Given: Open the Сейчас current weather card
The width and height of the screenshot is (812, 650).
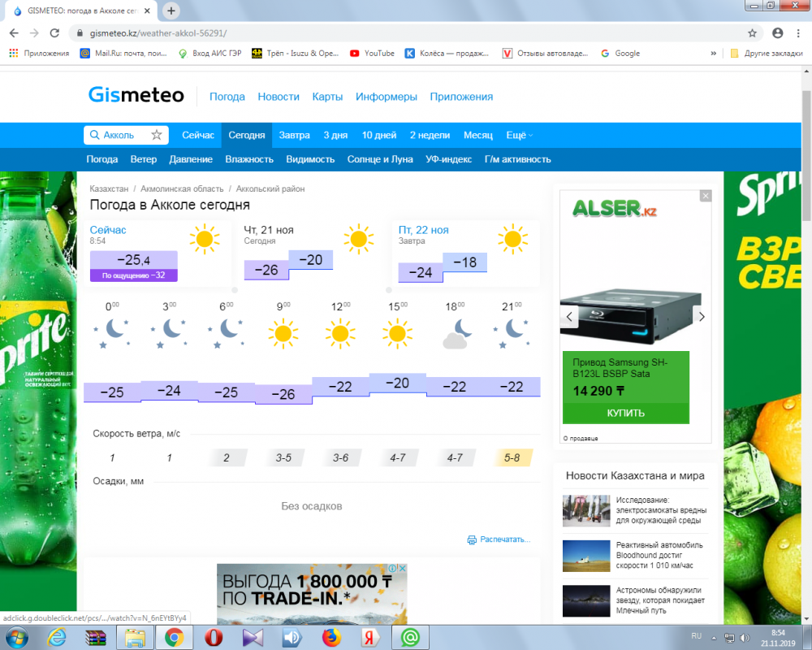Looking at the screenshot, I should point(158,253).
